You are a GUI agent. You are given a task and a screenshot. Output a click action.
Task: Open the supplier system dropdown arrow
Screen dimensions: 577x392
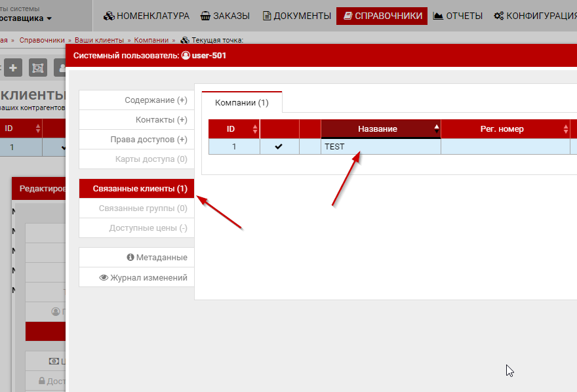[x=49, y=19]
